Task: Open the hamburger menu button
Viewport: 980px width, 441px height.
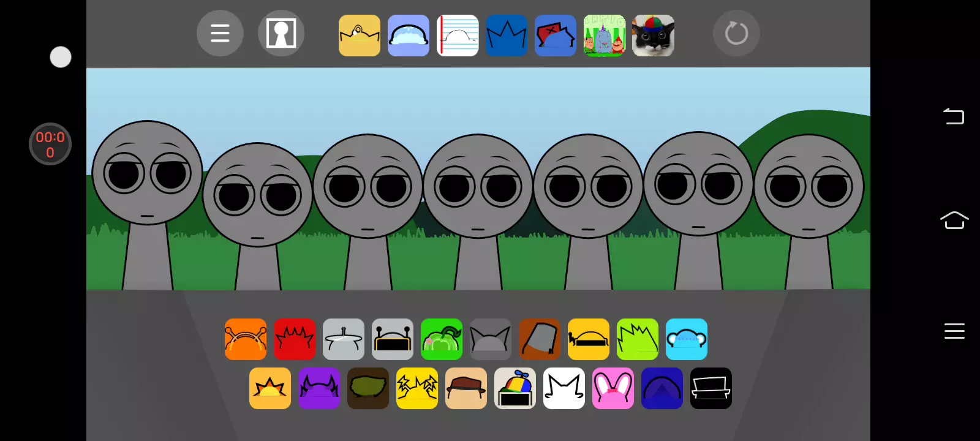Action: point(220,33)
